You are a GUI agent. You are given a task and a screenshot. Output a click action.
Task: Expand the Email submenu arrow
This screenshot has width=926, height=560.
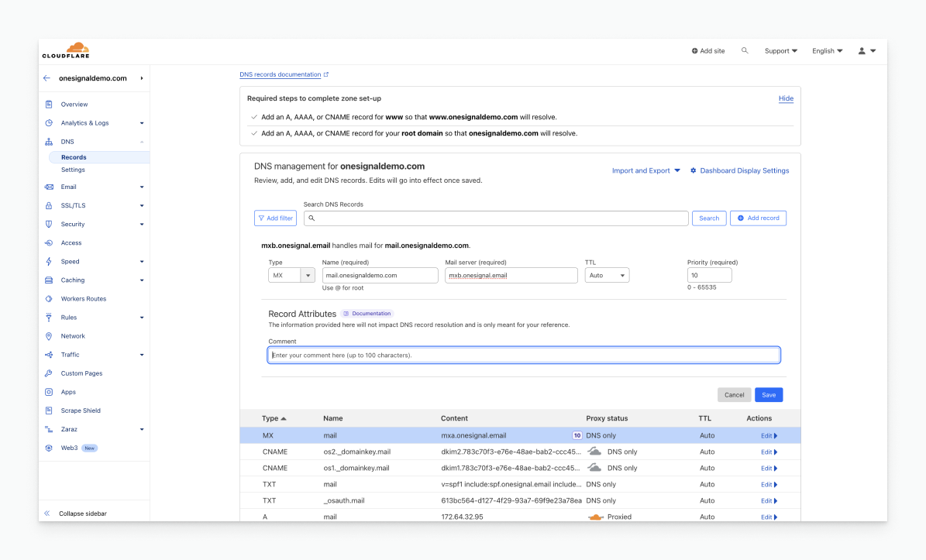click(x=142, y=187)
